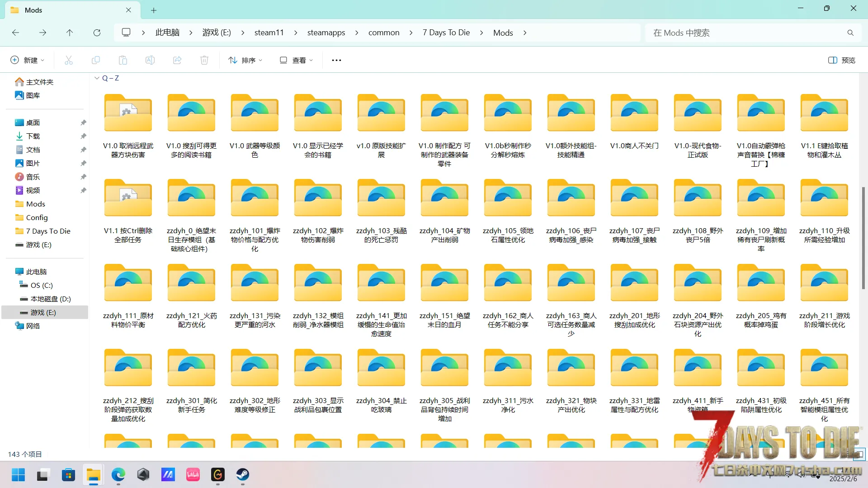Open the 排序 (Sort) dropdown

245,60
